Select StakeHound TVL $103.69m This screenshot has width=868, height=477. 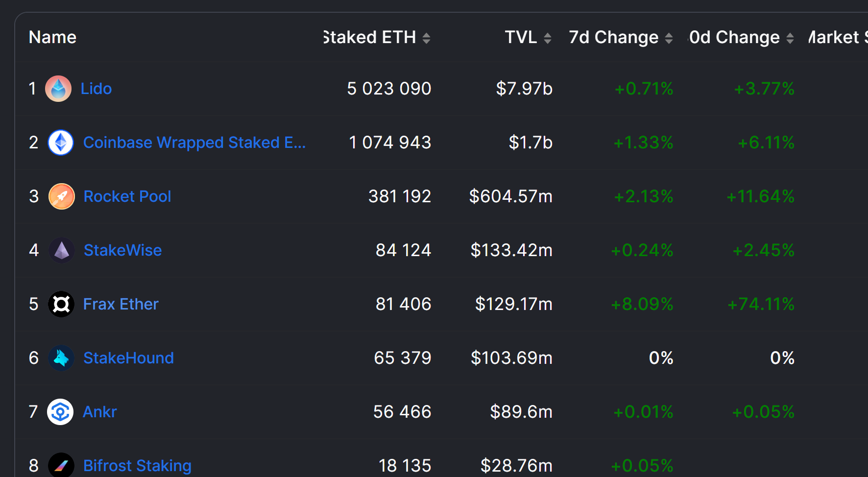(x=511, y=358)
